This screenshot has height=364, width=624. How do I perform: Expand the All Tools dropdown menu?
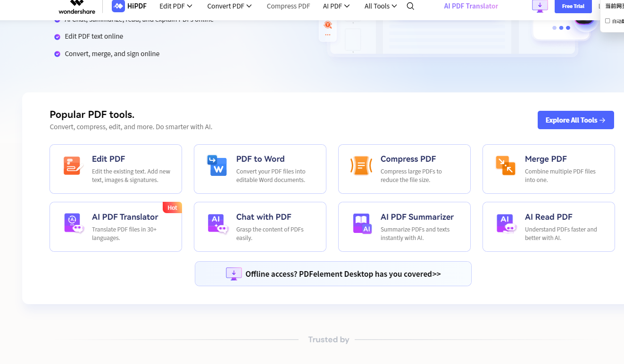381,6
